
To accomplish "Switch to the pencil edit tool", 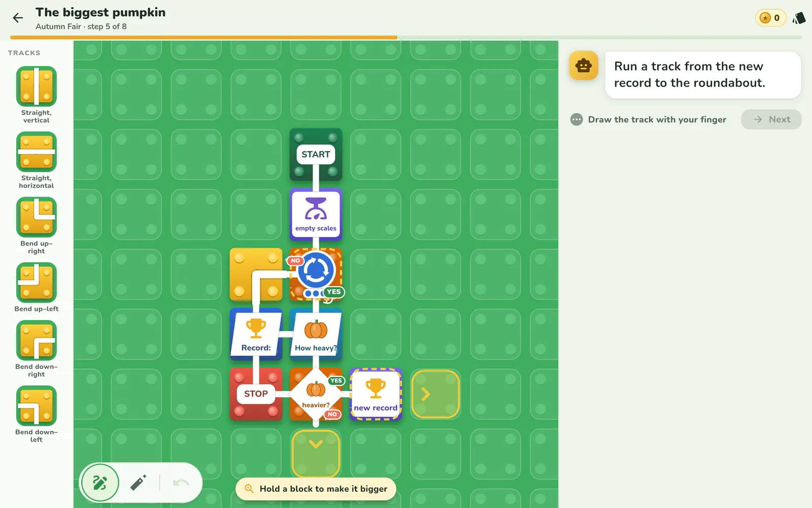I will (x=139, y=483).
